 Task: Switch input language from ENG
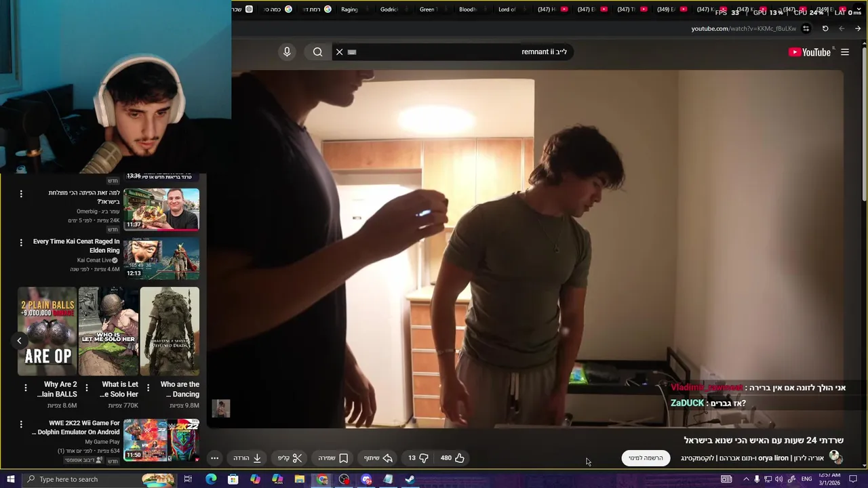tap(806, 479)
